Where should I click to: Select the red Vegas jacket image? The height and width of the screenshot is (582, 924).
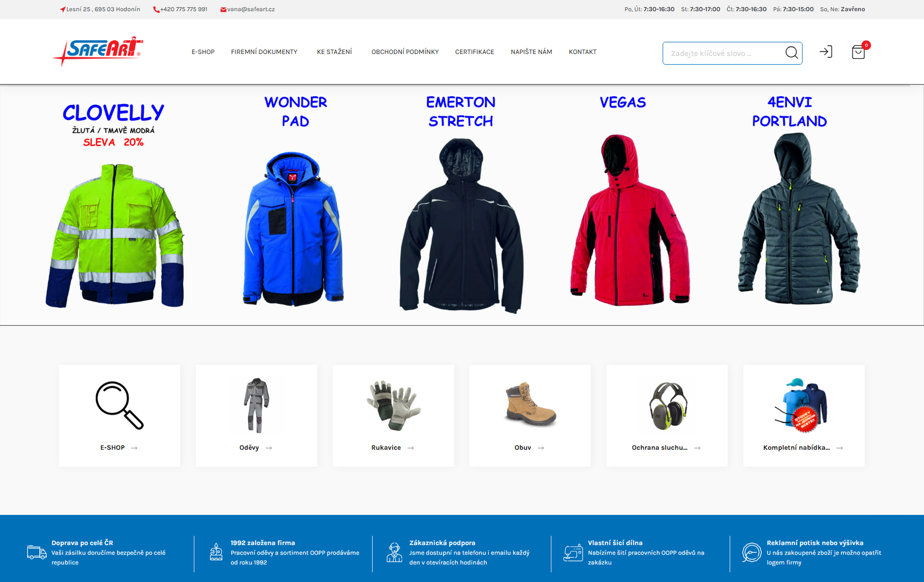(x=630, y=220)
